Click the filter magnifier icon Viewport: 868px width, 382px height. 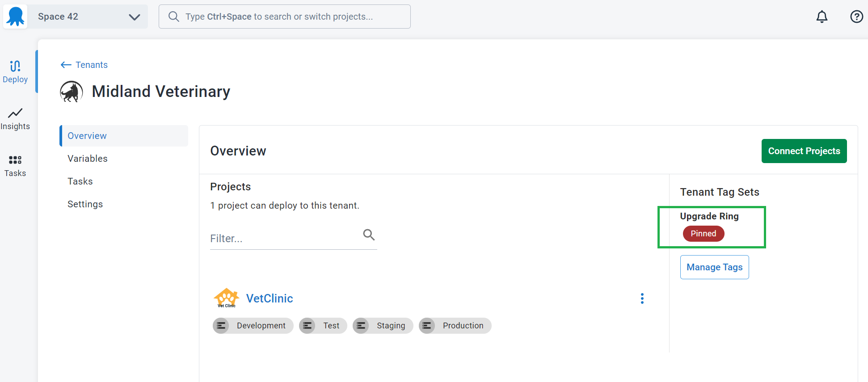(x=369, y=235)
